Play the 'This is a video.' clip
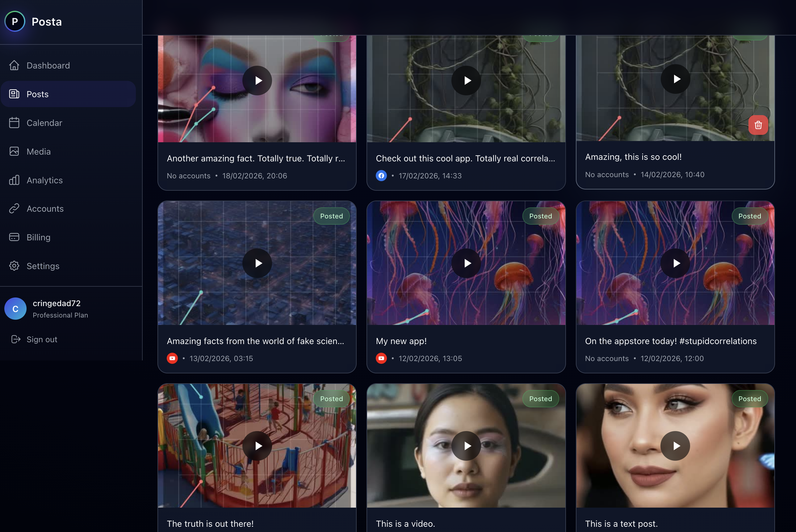The height and width of the screenshot is (532, 796). [466, 446]
